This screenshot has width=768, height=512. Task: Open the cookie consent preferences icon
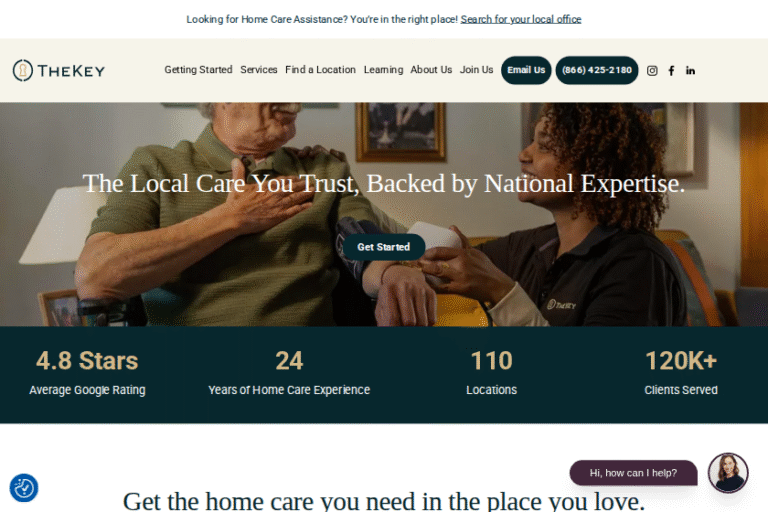tap(24, 488)
